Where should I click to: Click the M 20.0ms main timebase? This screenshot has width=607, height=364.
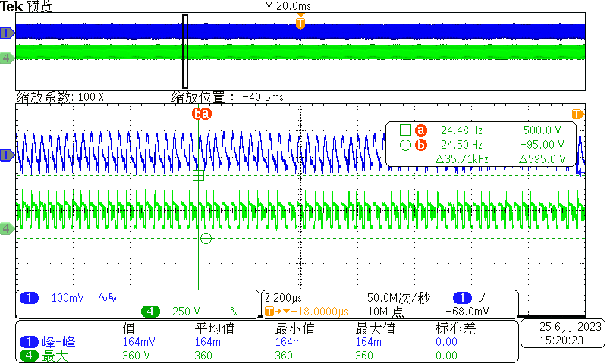288,6
